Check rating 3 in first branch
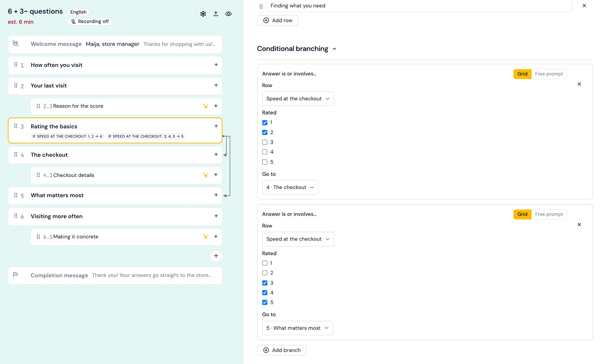 click(265, 142)
